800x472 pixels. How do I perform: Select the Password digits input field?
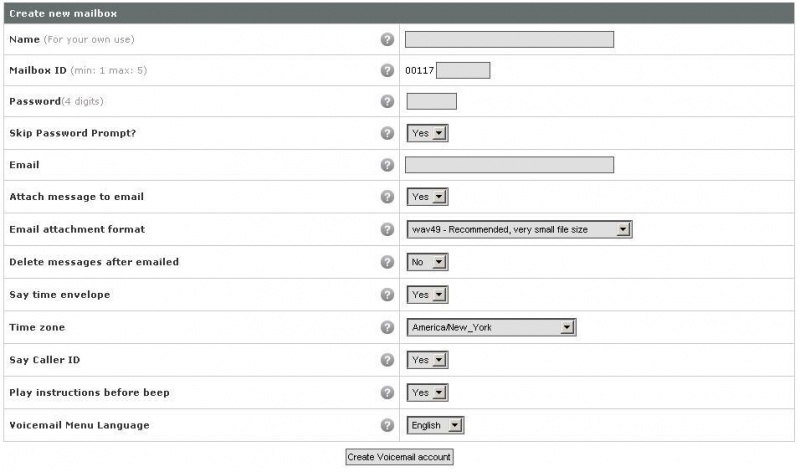click(431, 101)
